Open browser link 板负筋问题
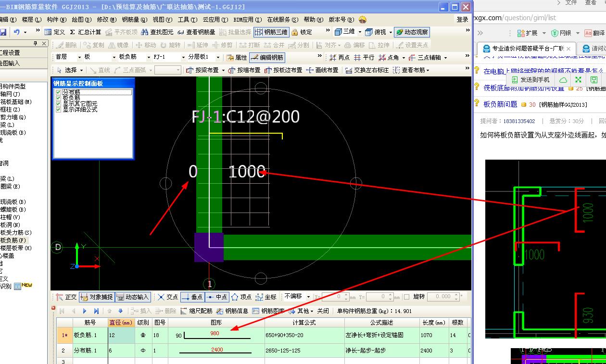The width and height of the screenshot is (606, 364). (x=500, y=104)
